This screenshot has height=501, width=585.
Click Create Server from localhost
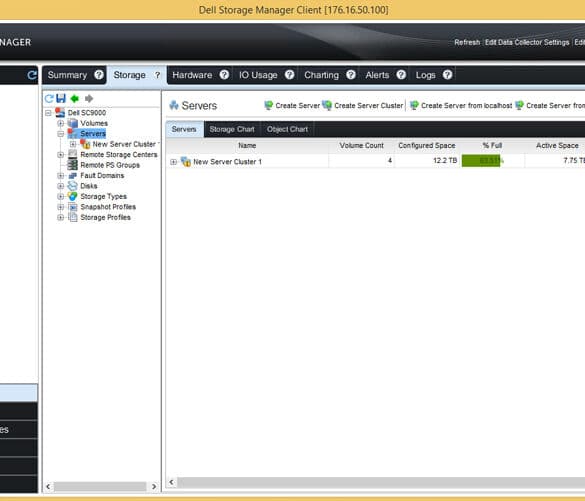click(461, 106)
